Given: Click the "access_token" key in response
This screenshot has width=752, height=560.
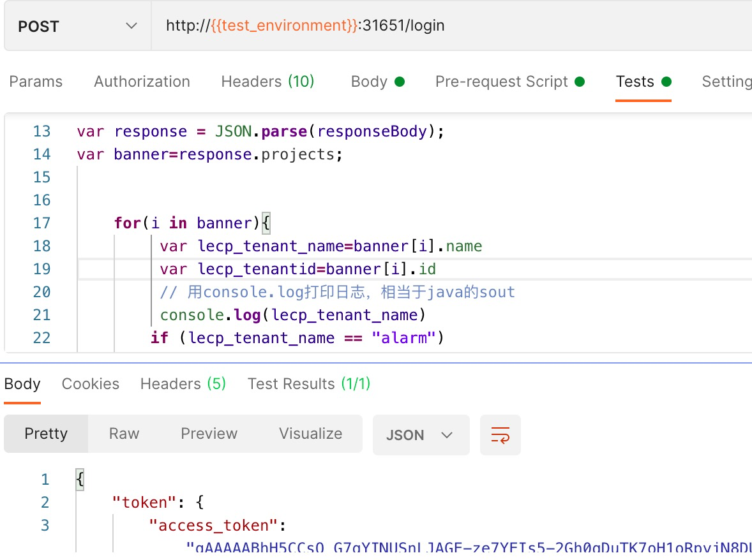Looking at the screenshot, I should (x=213, y=526).
